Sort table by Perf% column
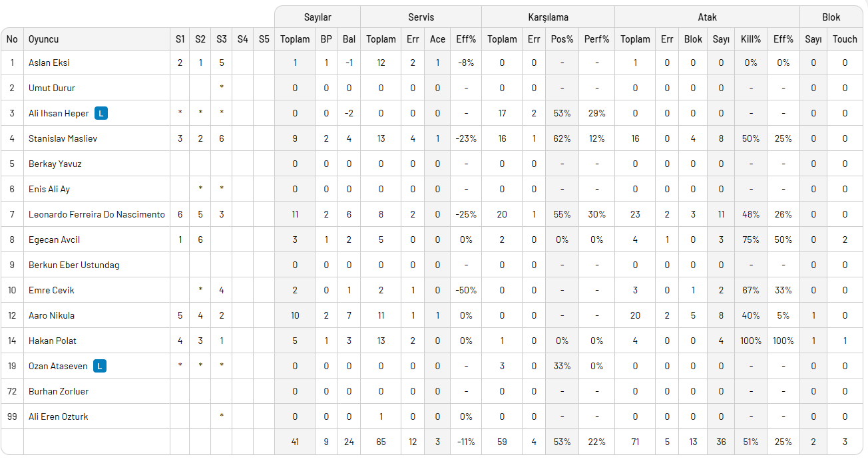This screenshot has height=463, width=868. point(596,39)
